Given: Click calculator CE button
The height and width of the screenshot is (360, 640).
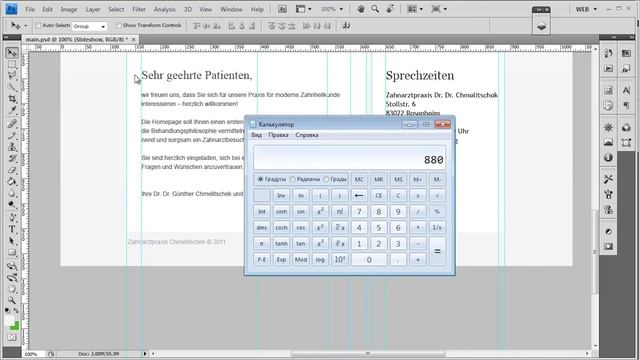Looking at the screenshot, I should (379, 196).
